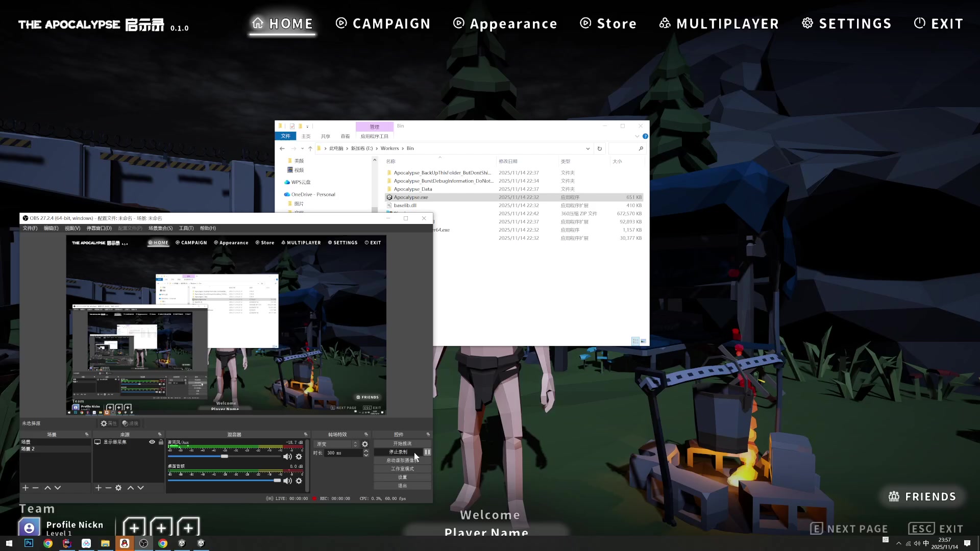This screenshot has height=551, width=980.
Task: Click the FRIENDS icon button in game
Action: (922, 496)
